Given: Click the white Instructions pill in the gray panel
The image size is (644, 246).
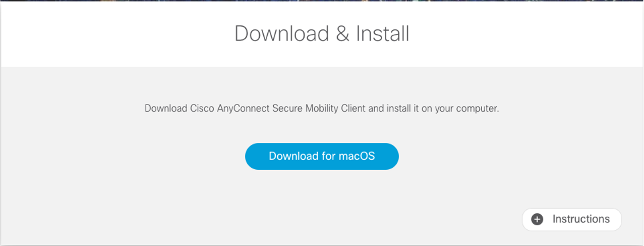Looking at the screenshot, I should (572, 219).
